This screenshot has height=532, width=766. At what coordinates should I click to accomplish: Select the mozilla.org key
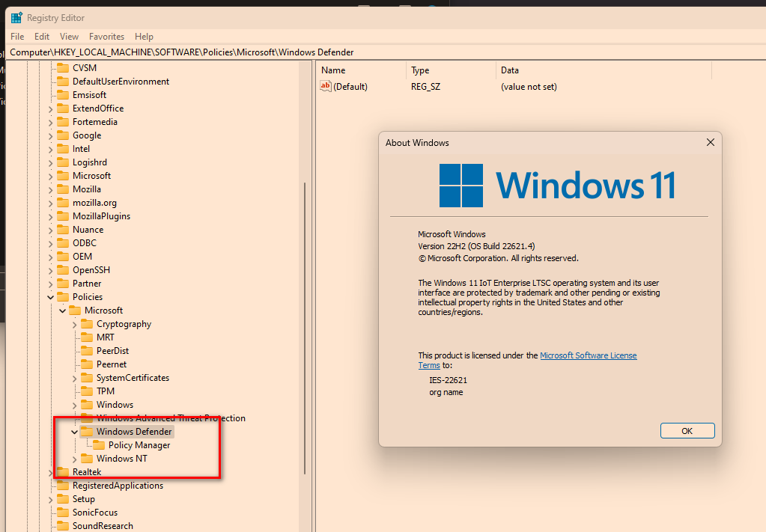point(94,203)
